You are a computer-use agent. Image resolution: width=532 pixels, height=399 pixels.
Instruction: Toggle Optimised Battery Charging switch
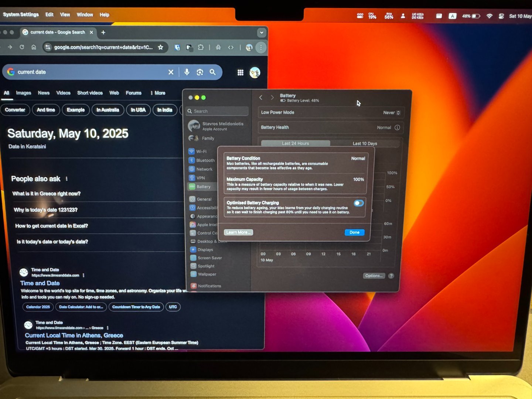point(359,203)
